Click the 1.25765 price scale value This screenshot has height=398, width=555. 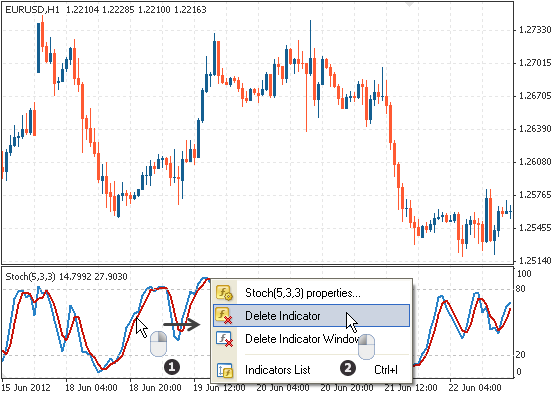pyautogui.click(x=535, y=195)
